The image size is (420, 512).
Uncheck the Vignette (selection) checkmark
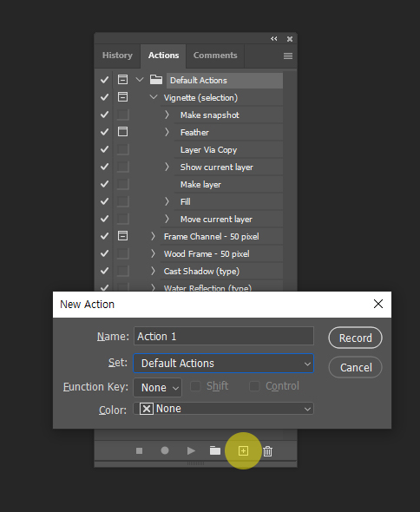click(104, 97)
